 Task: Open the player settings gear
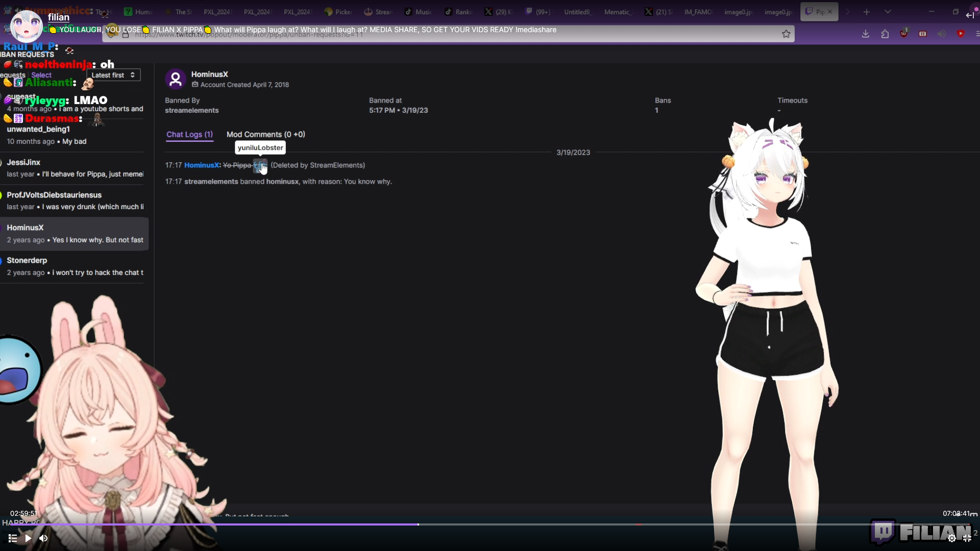951,538
